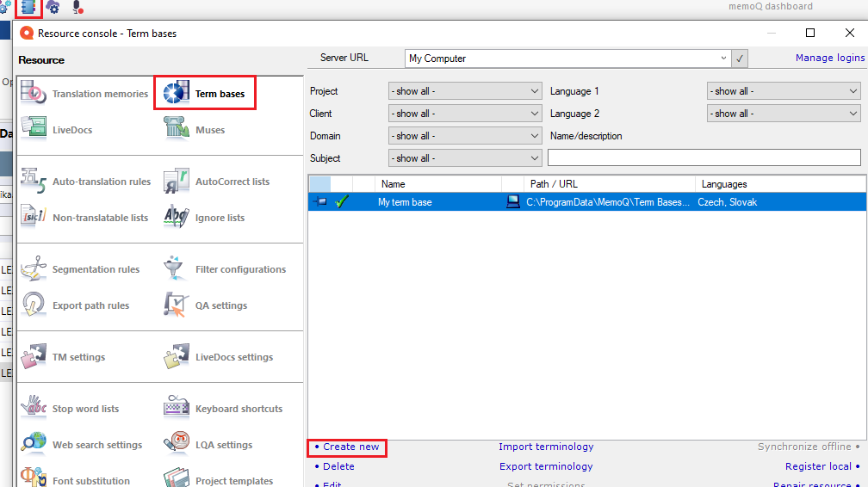Image resolution: width=868 pixels, height=487 pixels.
Task: Click the microphone icon in top toolbar
Action: pyautogui.click(x=77, y=7)
